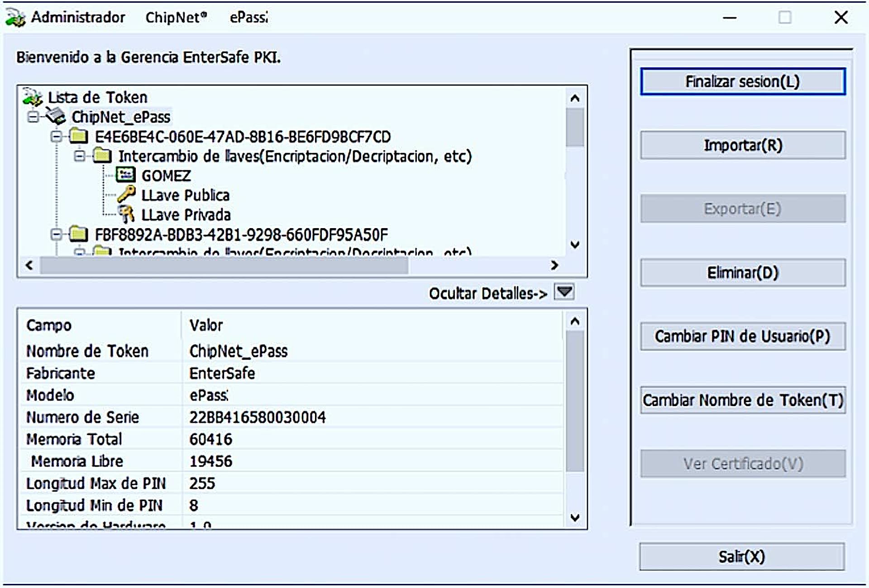Select the GOMEZ certificate entry

tap(166, 176)
